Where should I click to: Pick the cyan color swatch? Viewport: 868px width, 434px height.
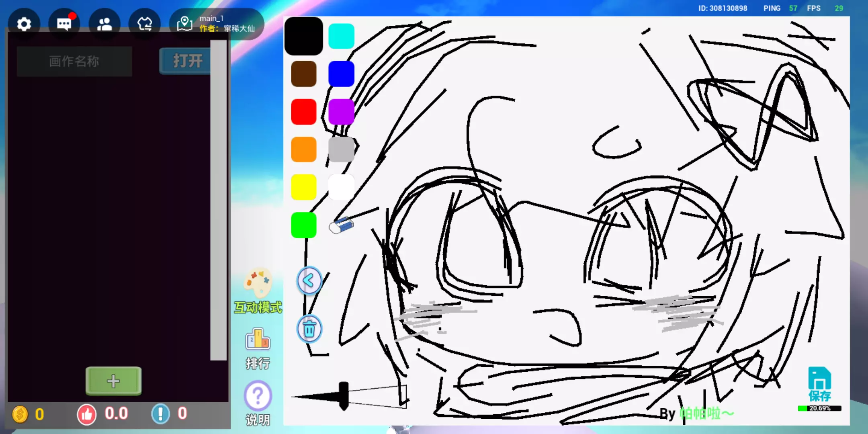click(341, 36)
